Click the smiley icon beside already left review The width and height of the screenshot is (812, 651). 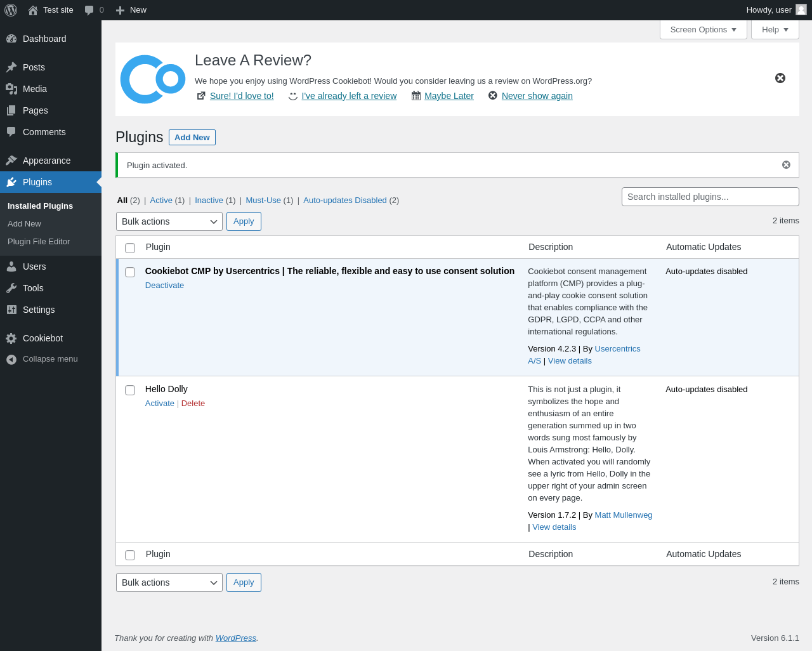coord(293,96)
